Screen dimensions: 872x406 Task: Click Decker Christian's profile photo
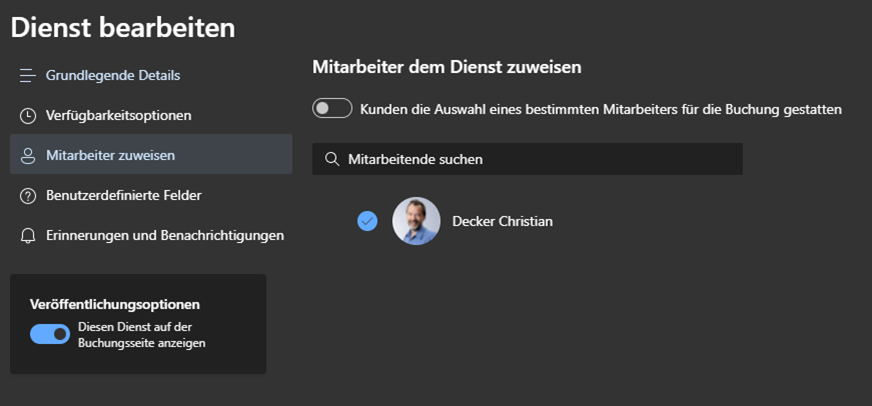click(416, 221)
